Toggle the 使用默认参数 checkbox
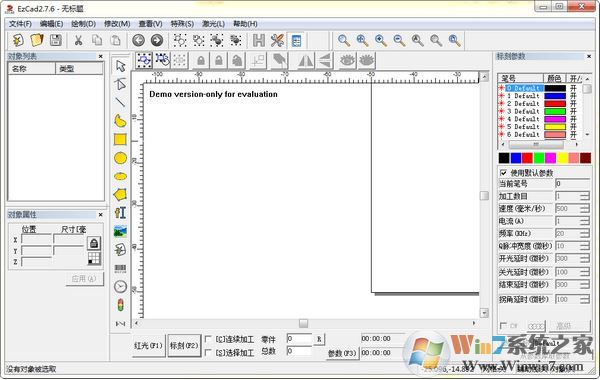 (504, 173)
